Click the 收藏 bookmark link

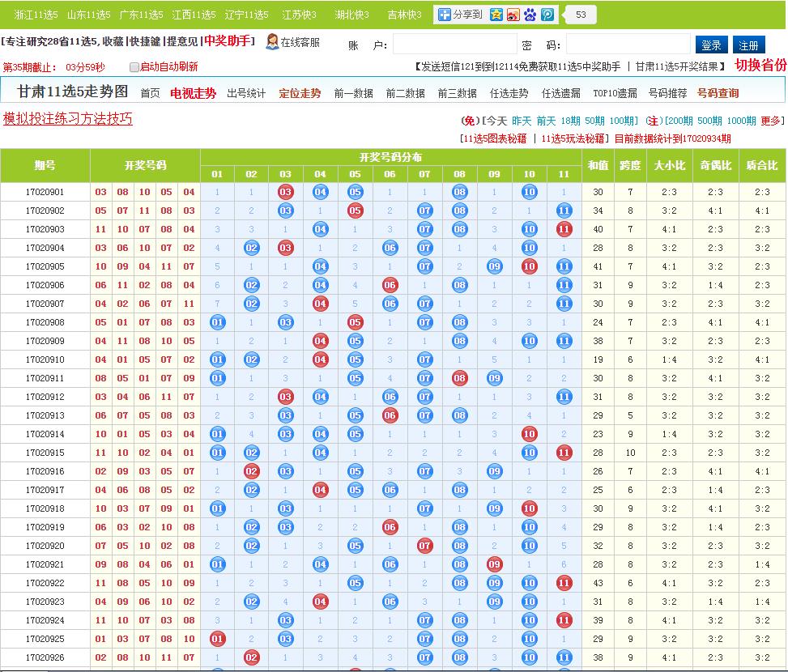tap(113, 41)
